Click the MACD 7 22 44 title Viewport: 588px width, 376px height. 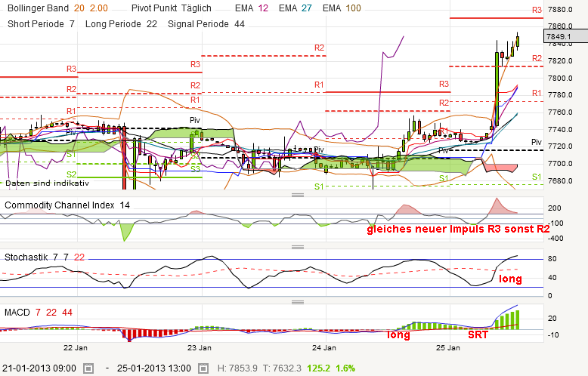39,313
